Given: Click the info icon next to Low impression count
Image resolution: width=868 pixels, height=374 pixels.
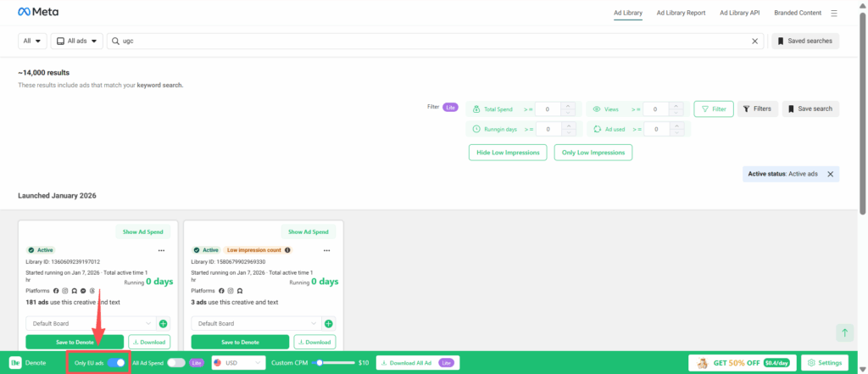Looking at the screenshot, I should 288,250.
